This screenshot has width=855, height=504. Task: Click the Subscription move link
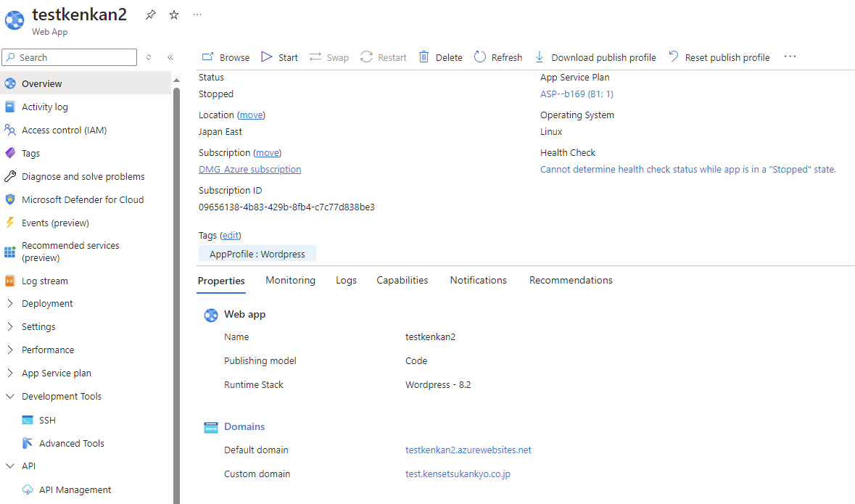(x=268, y=153)
